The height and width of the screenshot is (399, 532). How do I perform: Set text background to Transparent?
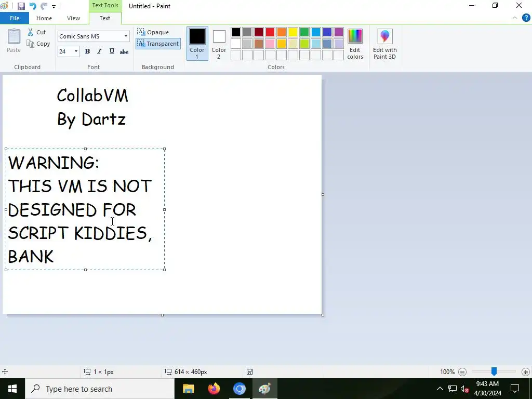coord(158,44)
